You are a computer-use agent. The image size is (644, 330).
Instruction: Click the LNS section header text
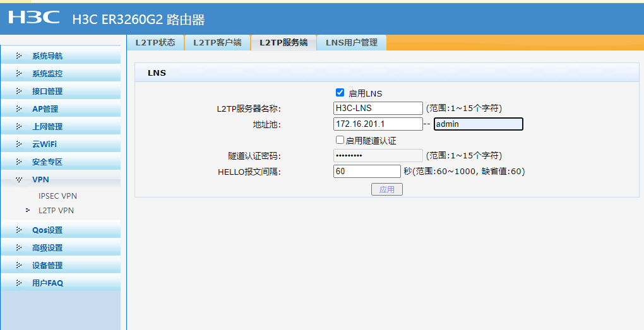157,73
